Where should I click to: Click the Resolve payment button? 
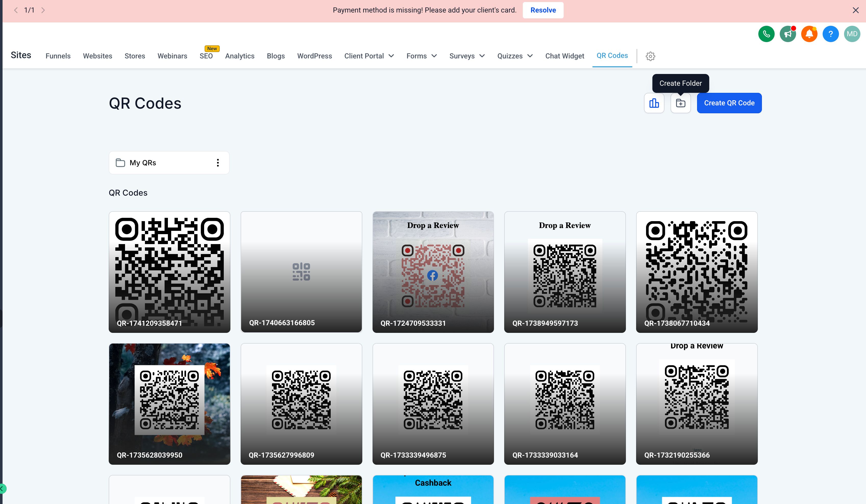pos(543,10)
